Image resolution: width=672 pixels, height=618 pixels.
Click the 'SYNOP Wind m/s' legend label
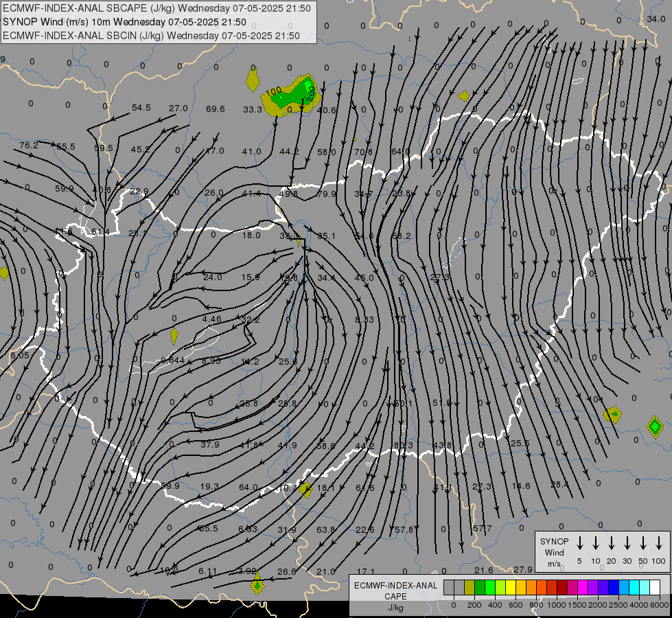click(554, 552)
